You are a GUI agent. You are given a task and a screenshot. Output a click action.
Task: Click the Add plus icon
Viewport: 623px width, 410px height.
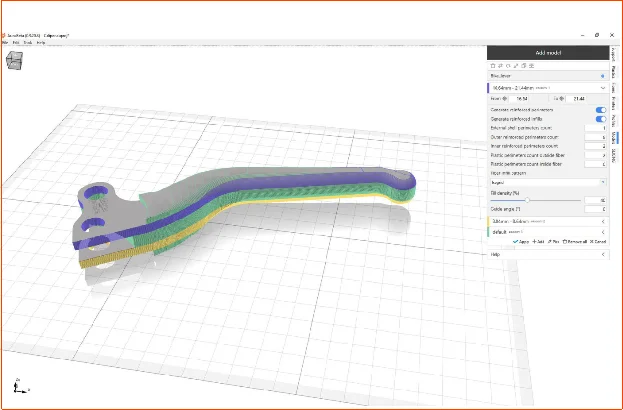click(x=534, y=241)
